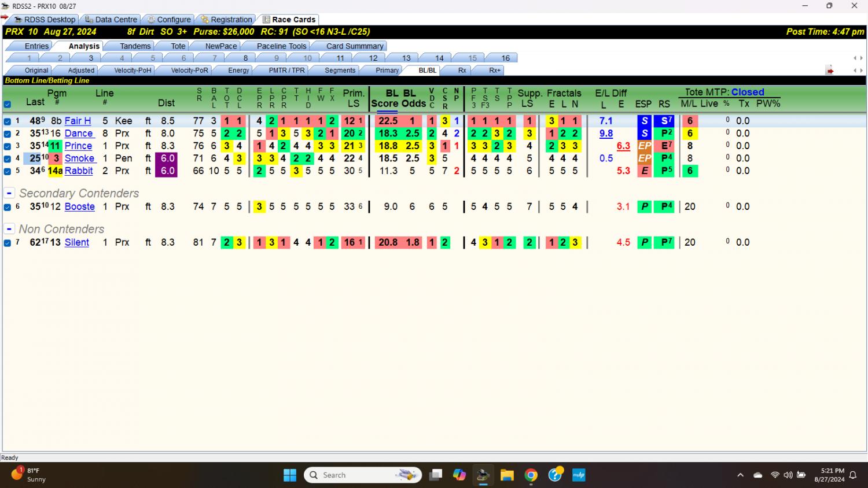The width and height of the screenshot is (868, 488).
Task: Open the Tote sub-tab
Action: point(178,46)
